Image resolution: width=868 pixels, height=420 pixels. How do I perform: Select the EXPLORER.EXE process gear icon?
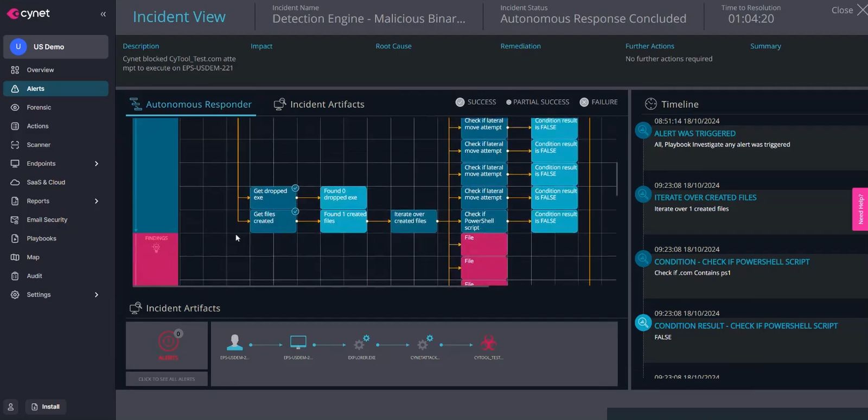[361, 343]
